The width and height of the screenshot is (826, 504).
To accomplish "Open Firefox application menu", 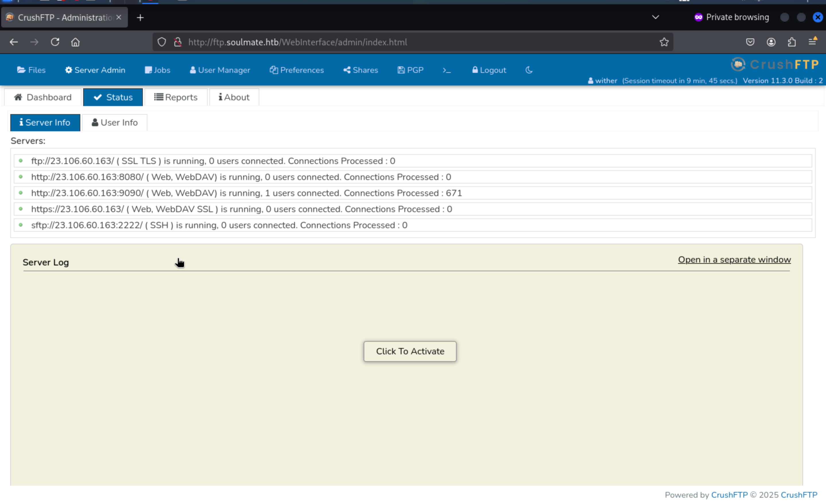I will (812, 42).
